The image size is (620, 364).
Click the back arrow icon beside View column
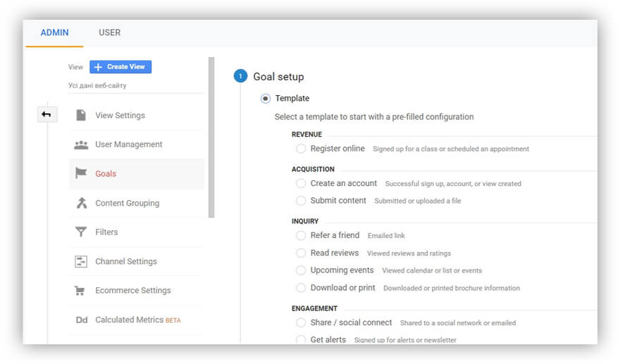pyautogui.click(x=46, y=115)
